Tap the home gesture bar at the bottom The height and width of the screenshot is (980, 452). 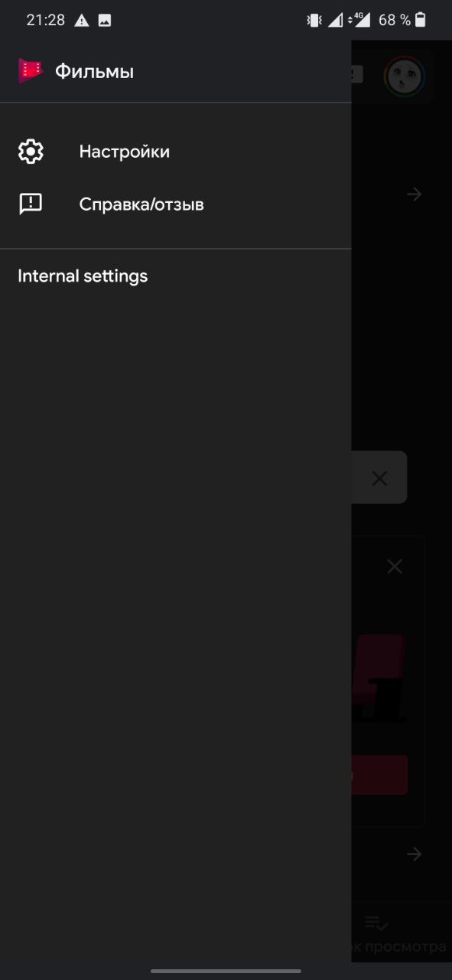(x=226, y=971)
